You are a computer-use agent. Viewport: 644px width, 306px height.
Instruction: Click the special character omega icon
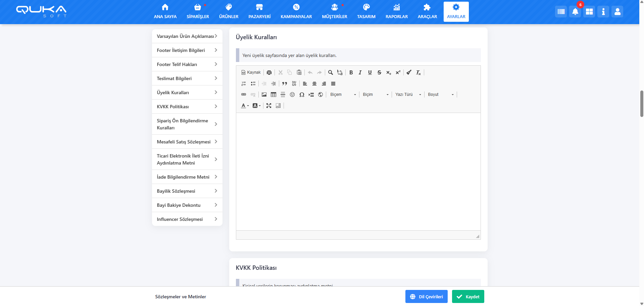click(x=302, y=95)
